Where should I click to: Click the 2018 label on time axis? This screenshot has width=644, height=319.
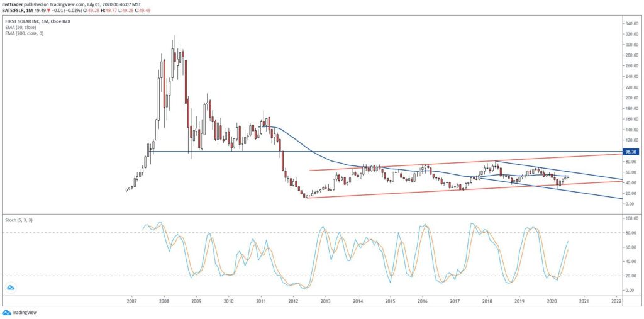coord(487,301)
